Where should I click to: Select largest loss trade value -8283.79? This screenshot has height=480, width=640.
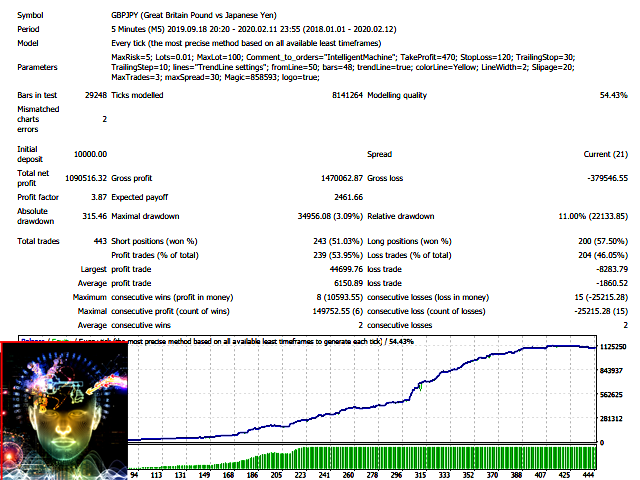tap(612, 269)
